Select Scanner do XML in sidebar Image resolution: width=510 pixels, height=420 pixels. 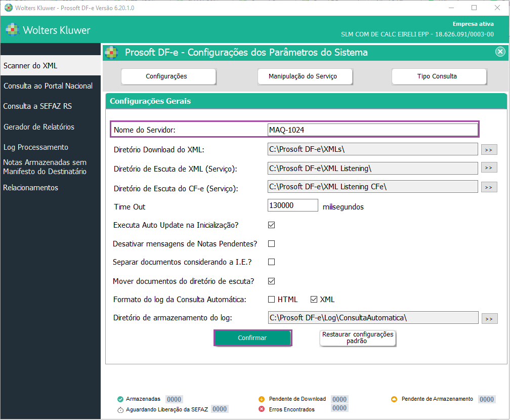pos(51,65)
